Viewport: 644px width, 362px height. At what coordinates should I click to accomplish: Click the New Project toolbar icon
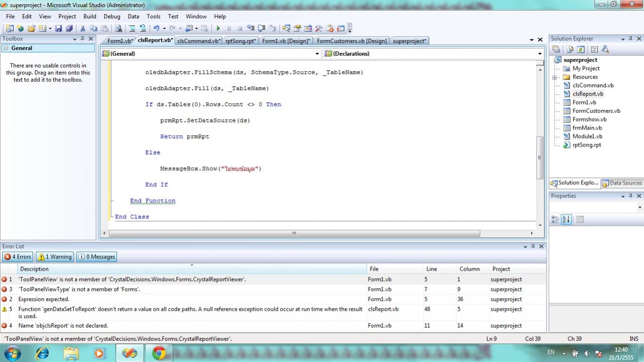pyautogui.click(x=9, y=28)
